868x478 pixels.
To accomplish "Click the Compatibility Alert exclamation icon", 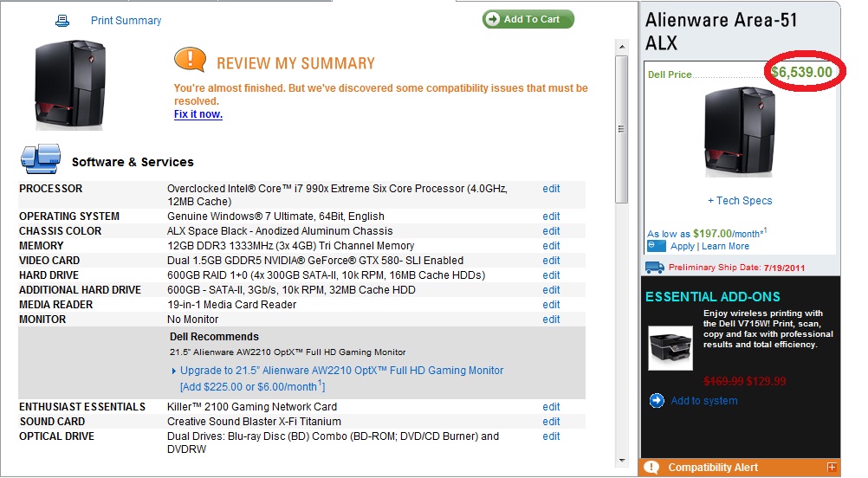I will click(x=651, y=468).
